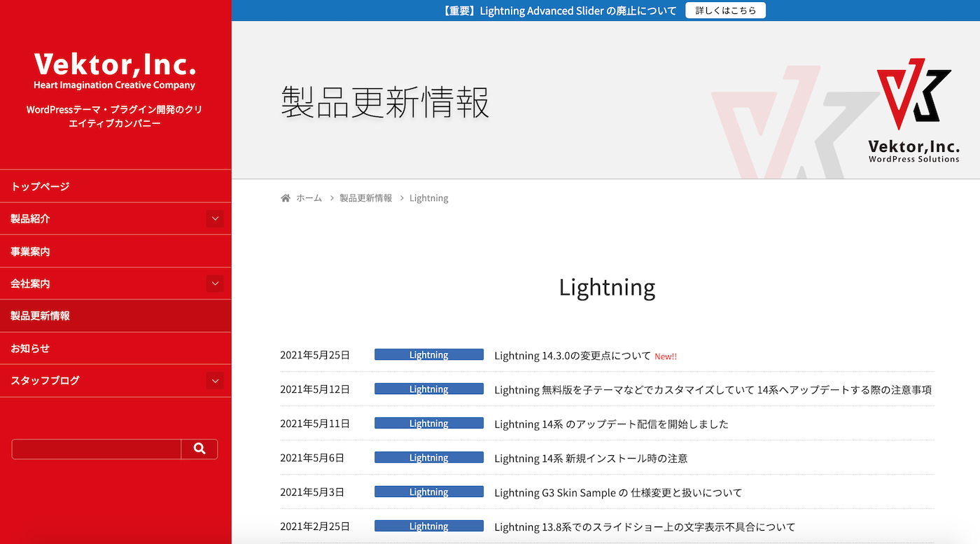Viewport: 980px width, 544px height.
Task: Click the WordPressテーマ・プラグイン開発 tagline
Action: 115,116
